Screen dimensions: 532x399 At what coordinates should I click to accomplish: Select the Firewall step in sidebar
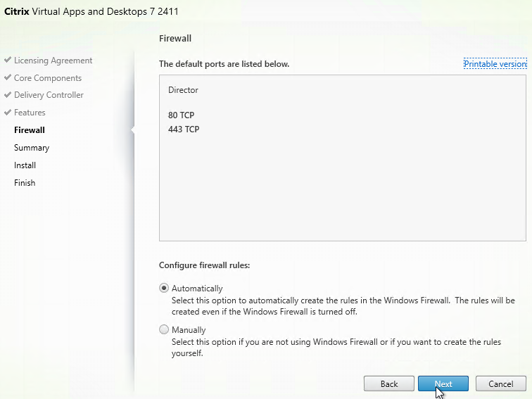pos(30,130)
